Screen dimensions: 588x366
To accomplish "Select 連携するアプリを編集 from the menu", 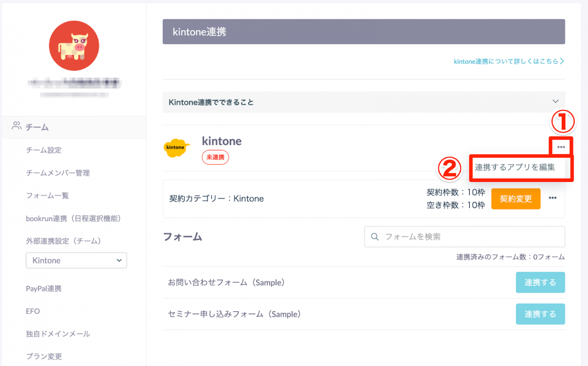I will tap(514, 168).
